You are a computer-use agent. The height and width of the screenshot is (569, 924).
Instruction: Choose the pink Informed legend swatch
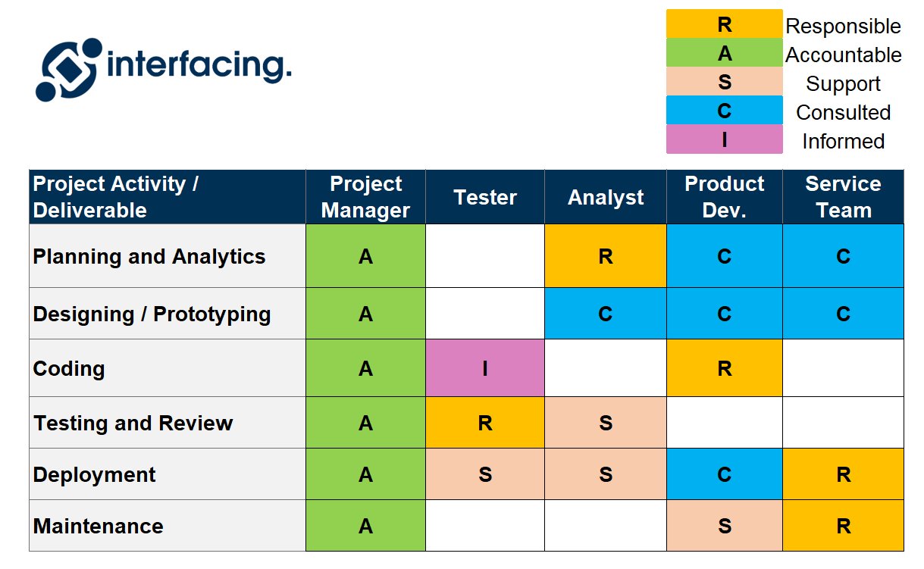pos(724,139)
